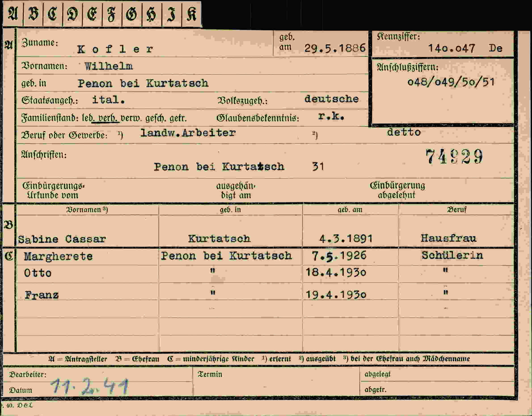This screenshot has height=416, width=532.
Task: Click the "Vornamen:" label in section A
Action: click(44, 66)
